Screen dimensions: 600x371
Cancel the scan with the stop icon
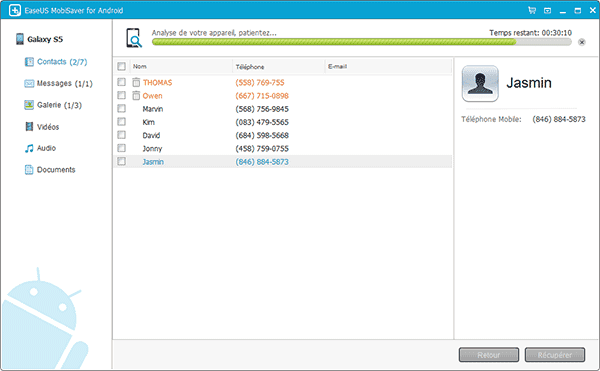pos(582,42)
